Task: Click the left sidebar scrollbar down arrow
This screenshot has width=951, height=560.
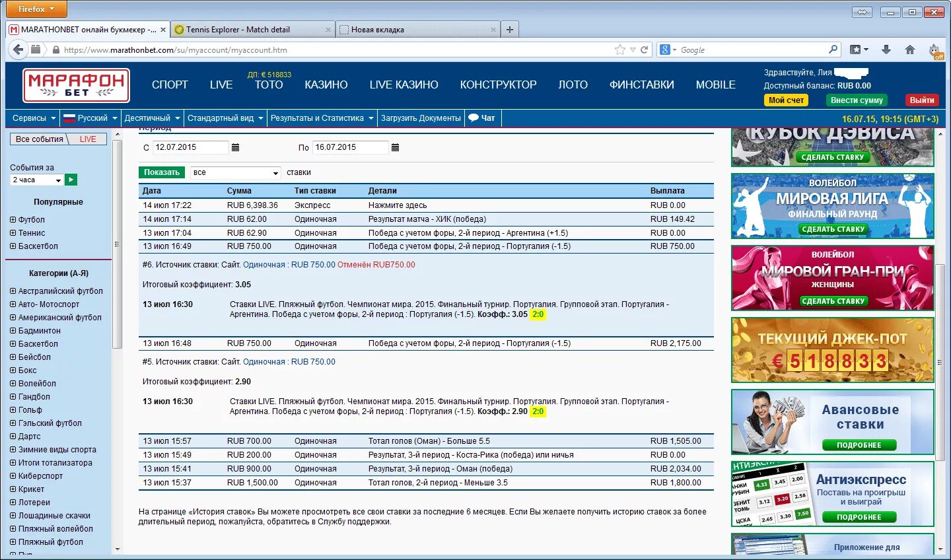Action: [118, 549]
